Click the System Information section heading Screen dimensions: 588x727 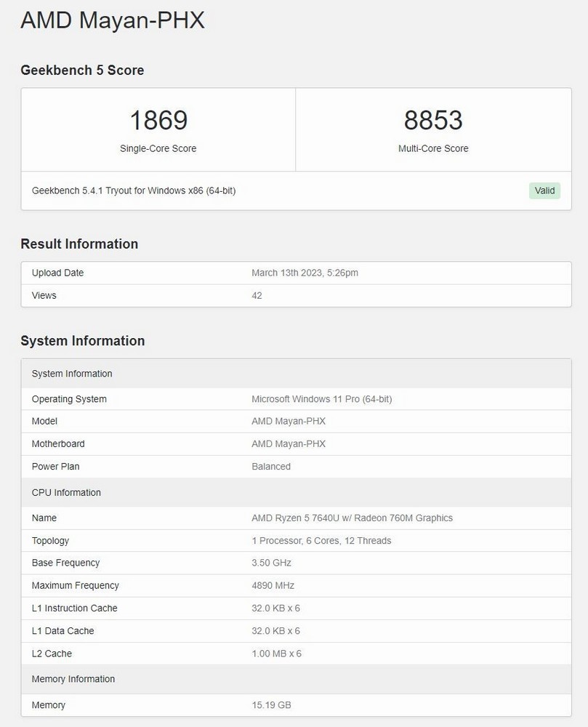[x=82, y=340]
